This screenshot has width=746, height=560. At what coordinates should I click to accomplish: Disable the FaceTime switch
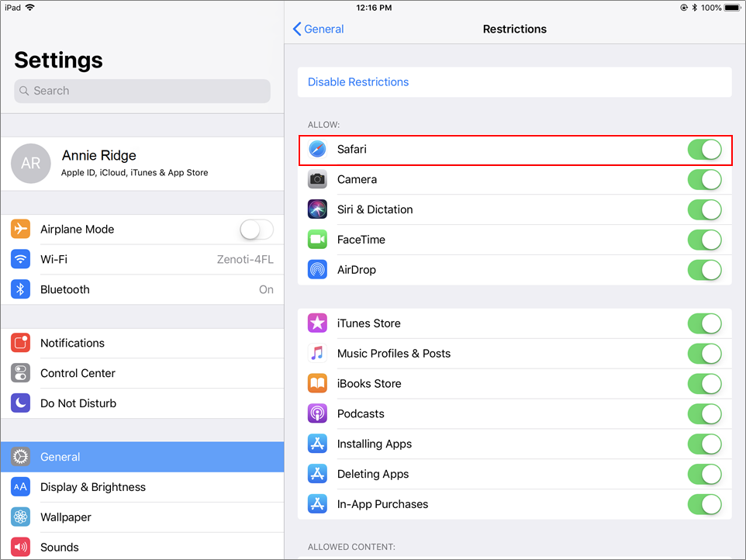705,240
